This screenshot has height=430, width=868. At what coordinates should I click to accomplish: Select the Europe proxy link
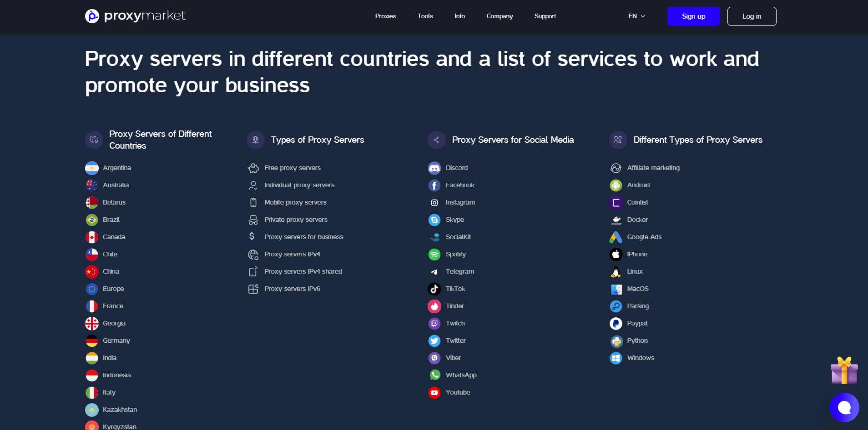113,289
